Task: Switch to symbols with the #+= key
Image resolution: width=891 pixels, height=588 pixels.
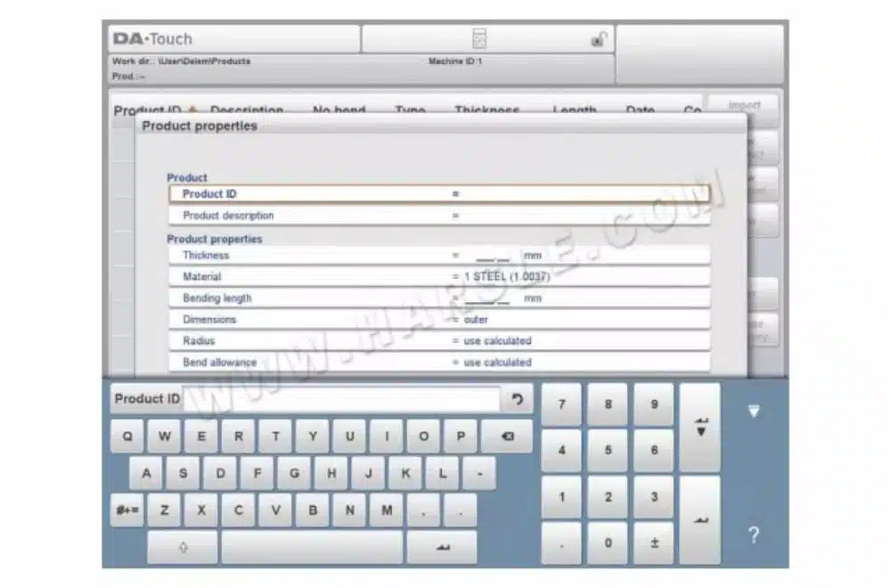Action: coord(127,510)
